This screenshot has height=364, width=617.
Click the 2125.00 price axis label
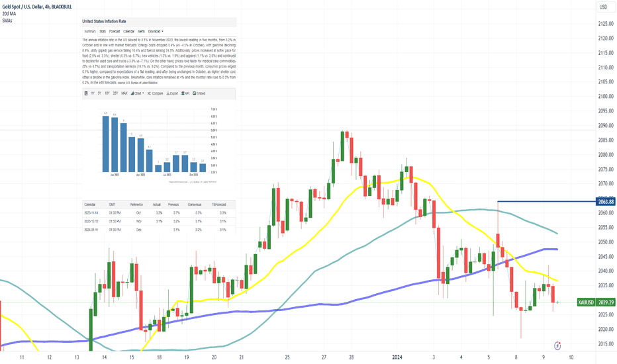606,24
